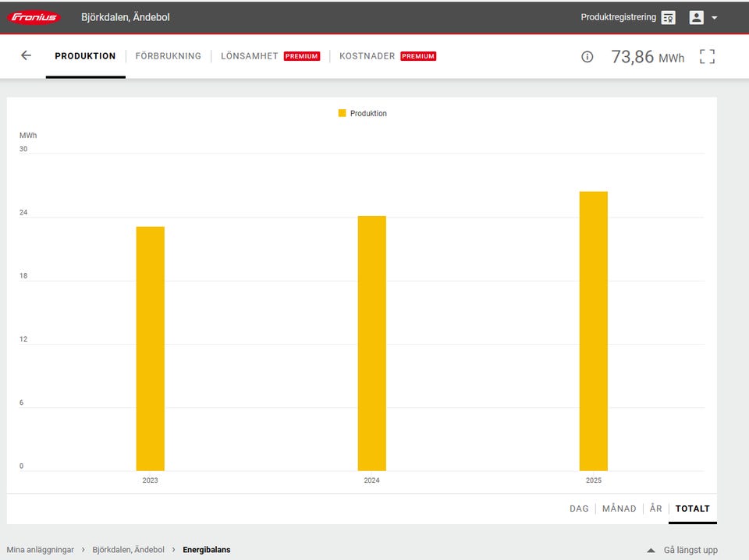Image resolution: width=749 pixels, height=560 pixels.
Task: Switch chart range to År
Action: 655,509
